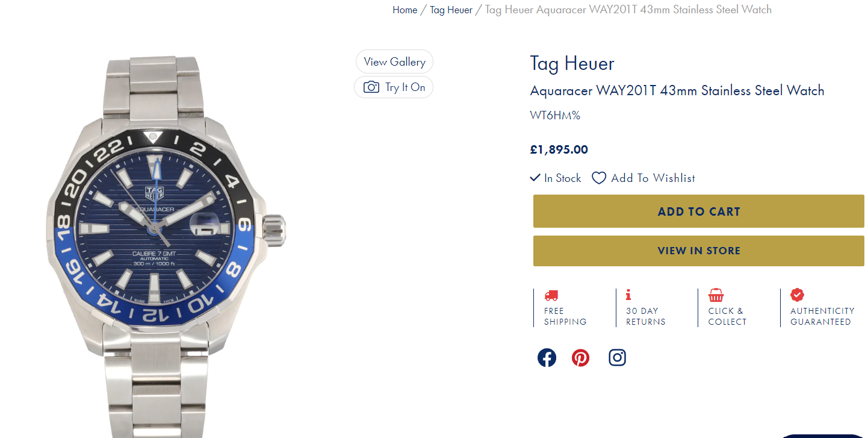Click the 30 Day Returns label
Screen dimensions: 868x438
pyautogui.click(x=645, y=316)
